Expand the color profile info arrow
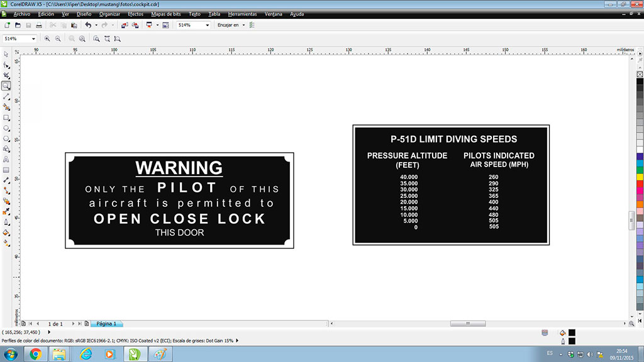The height and width of the screenshot is (362, 644). point(237,341)
